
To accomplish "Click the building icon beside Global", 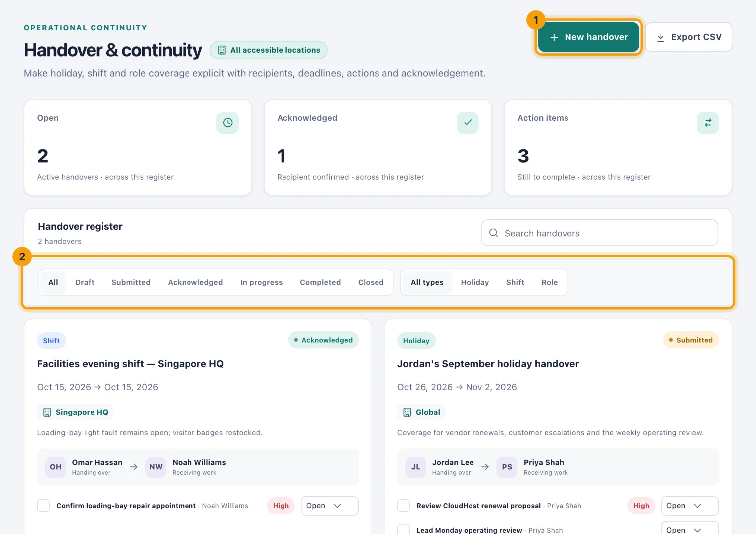I will (407, 412).
